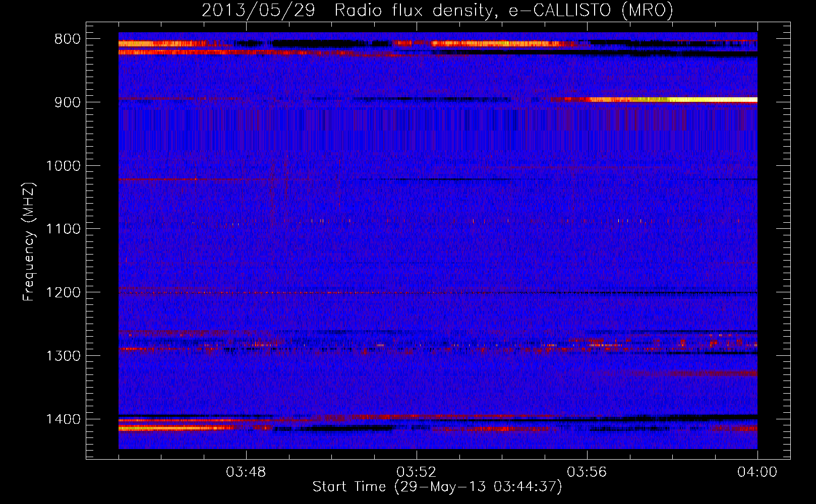This screenshot has width=816, height=504.
Task: Click the 900 frequency tick label
Action: pyautogui.click(x=67, y=102)
